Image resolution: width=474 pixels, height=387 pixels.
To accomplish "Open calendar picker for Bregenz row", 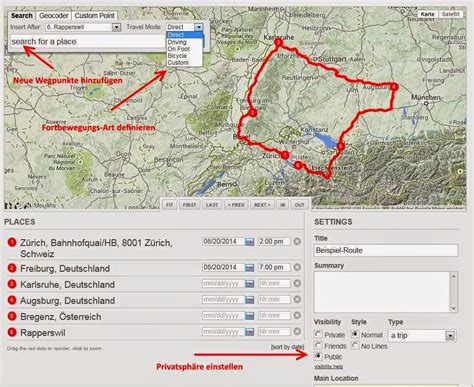I will point(249,316).
